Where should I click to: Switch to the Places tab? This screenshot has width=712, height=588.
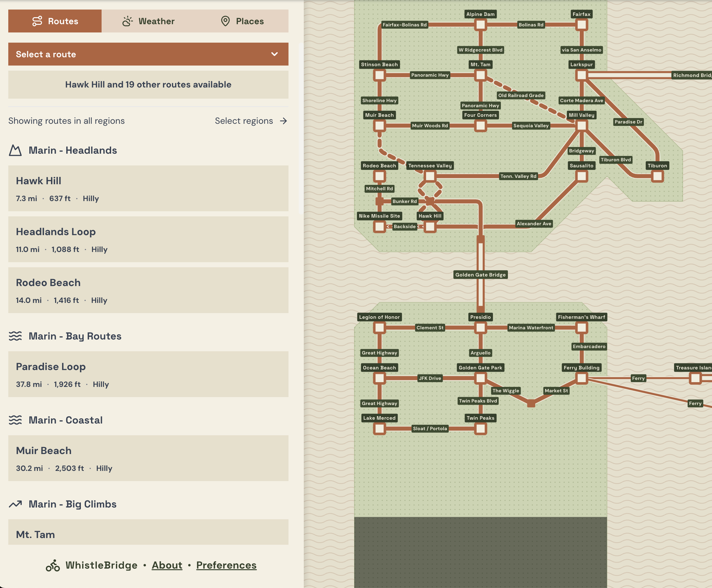242,21
